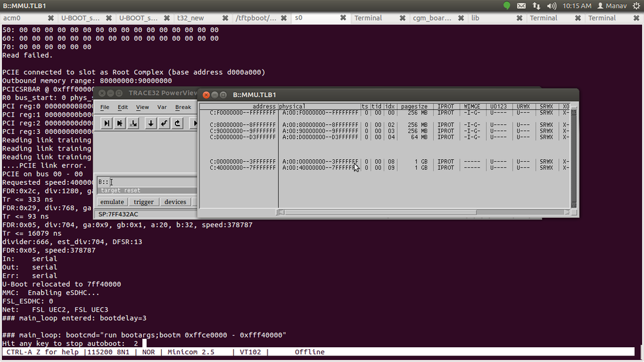
Task: Close the t32_new tab
Action: (x=226, y=18)
